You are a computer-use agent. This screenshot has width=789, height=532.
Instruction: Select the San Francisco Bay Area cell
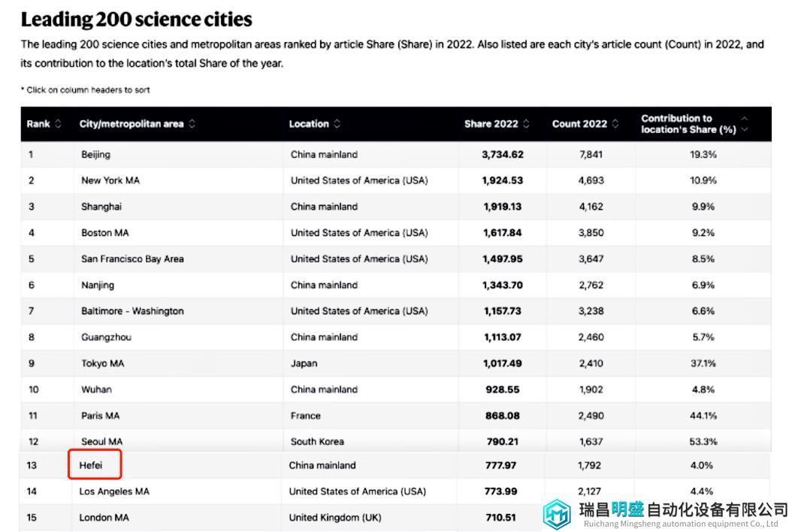132,258
